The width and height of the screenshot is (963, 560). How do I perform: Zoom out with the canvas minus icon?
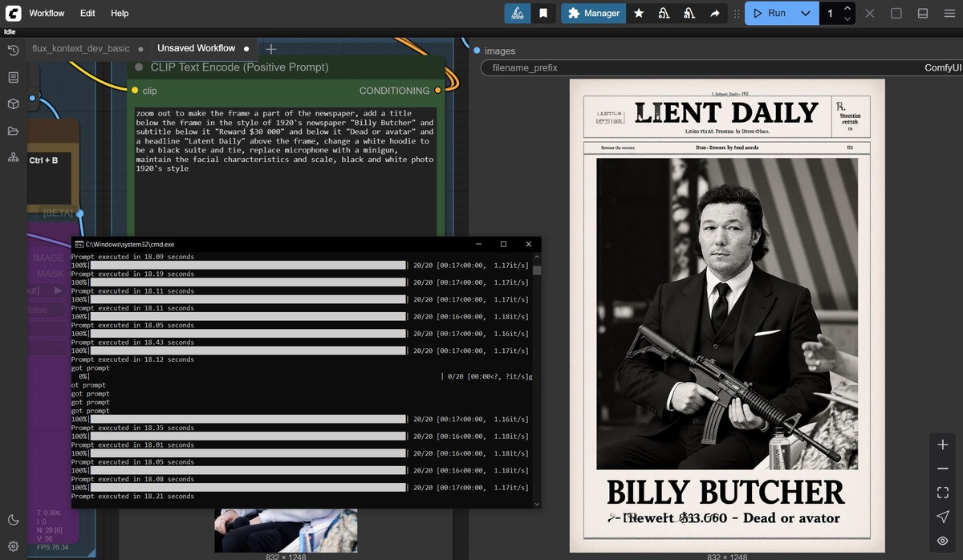click(943, 469)
